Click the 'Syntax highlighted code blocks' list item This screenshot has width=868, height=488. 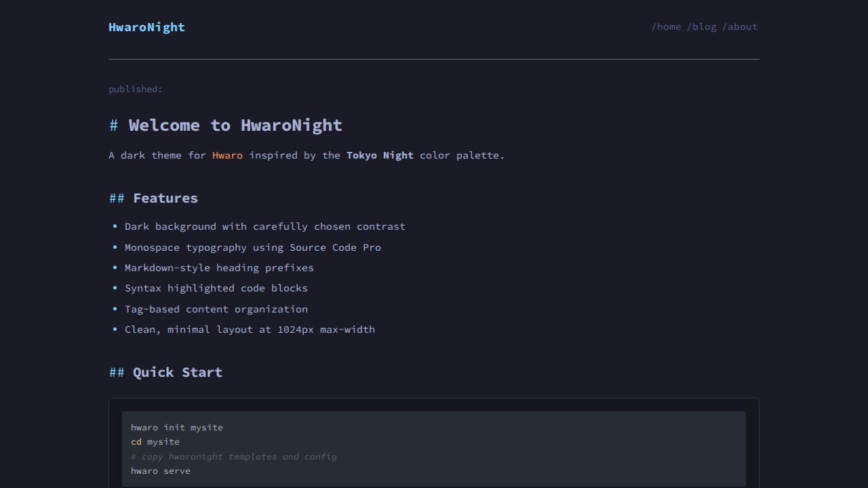point(216,288)
